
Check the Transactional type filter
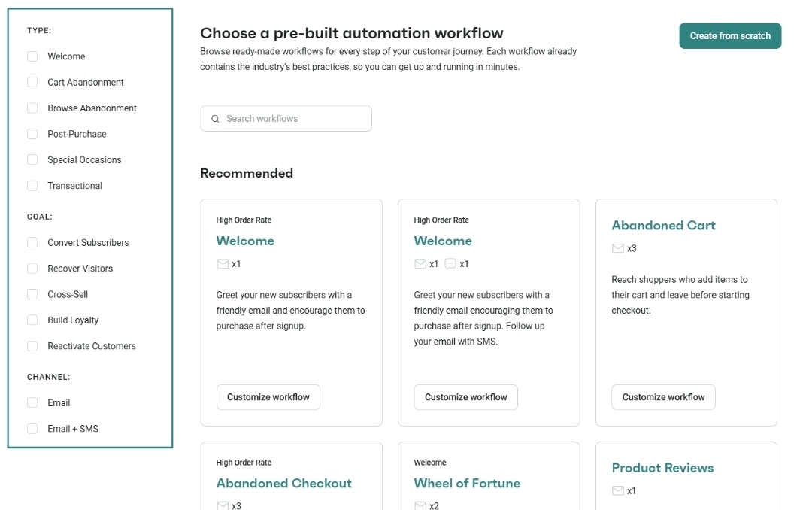pyautogui.click(x=32, y=186)
